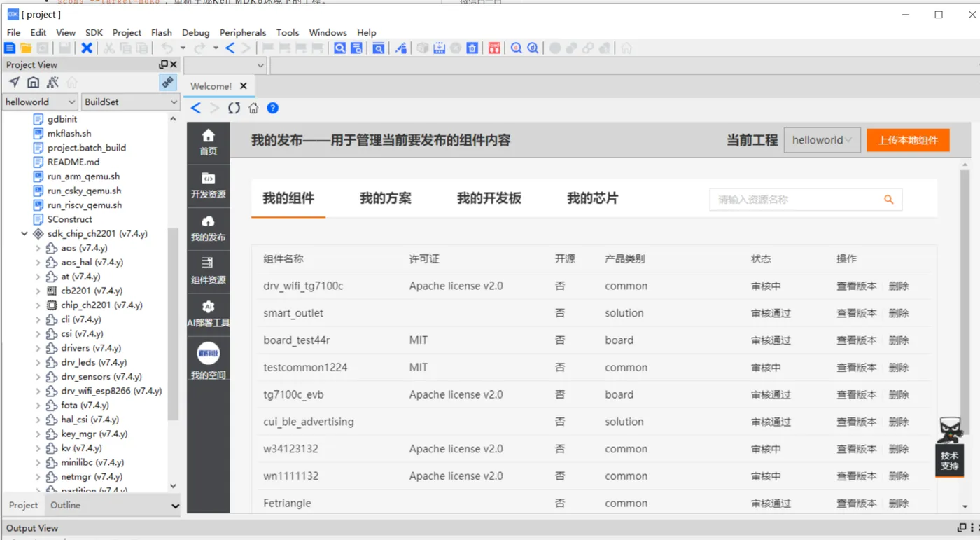Click the red debug icon in the toolbar

point(494,48)
